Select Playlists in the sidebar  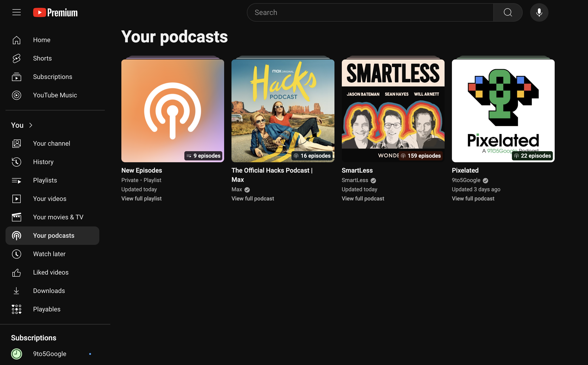[x=45, y=180]
